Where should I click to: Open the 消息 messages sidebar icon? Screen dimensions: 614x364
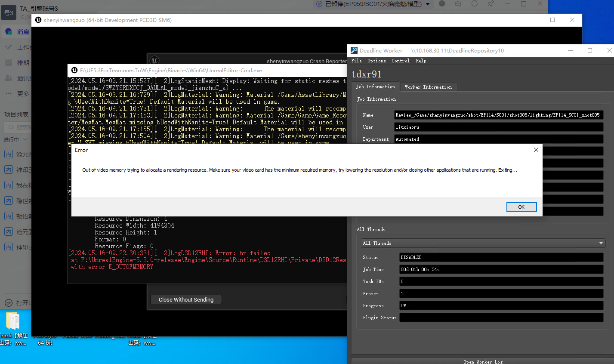pyautogui.click(x=9, y=31)
